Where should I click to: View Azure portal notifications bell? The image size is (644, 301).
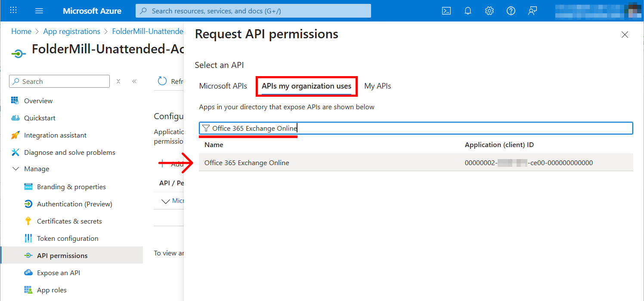pyautogui.click(x=468, y=11)
